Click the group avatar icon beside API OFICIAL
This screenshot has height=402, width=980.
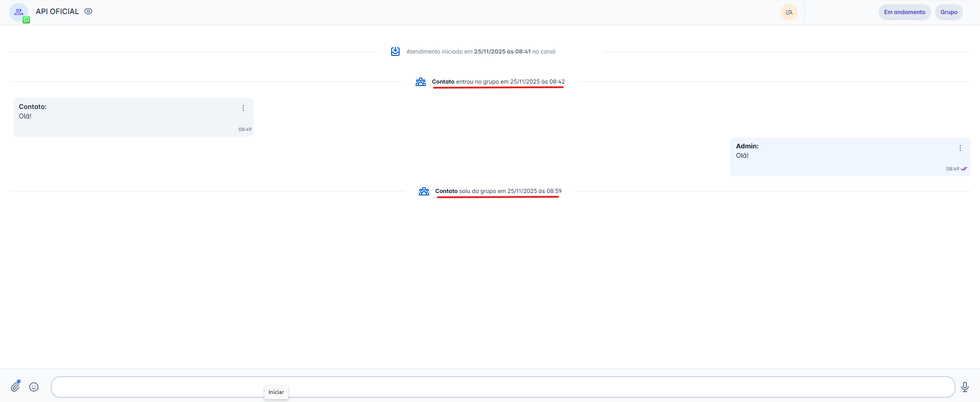tap(18, 12)
